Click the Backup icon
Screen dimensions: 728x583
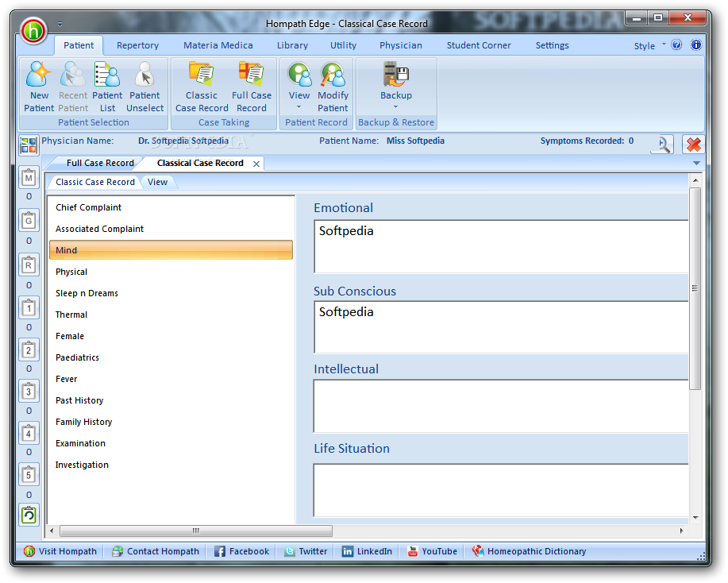click(395, 75)
